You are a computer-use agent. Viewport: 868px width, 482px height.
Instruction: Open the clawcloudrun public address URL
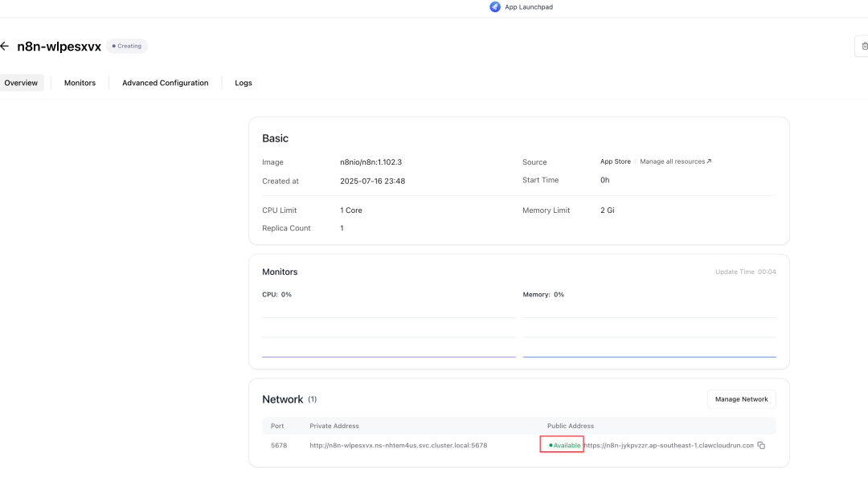click(669, 445)
